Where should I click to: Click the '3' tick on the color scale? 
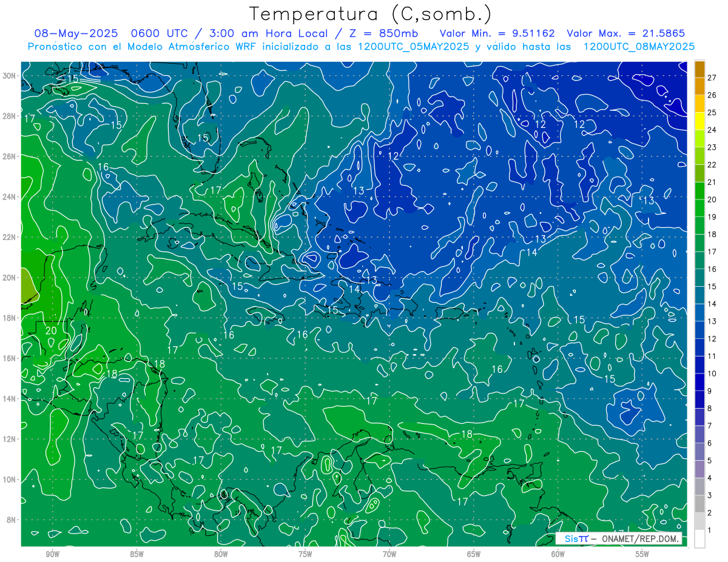tap(710, 496)
